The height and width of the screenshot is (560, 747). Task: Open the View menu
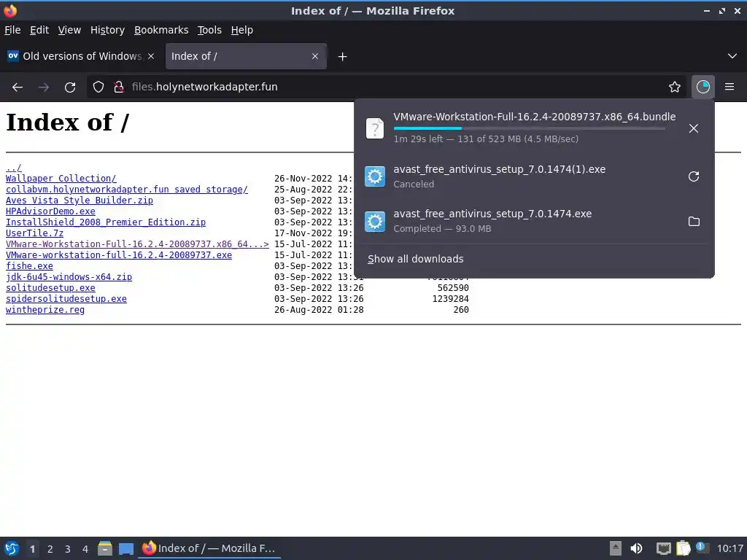pos(69,30)
